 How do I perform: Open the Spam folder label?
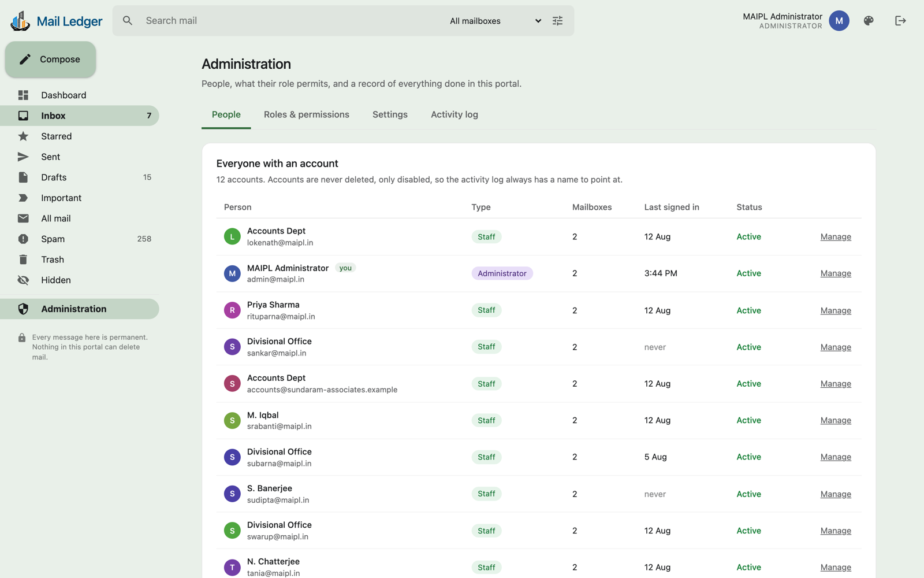53,239
